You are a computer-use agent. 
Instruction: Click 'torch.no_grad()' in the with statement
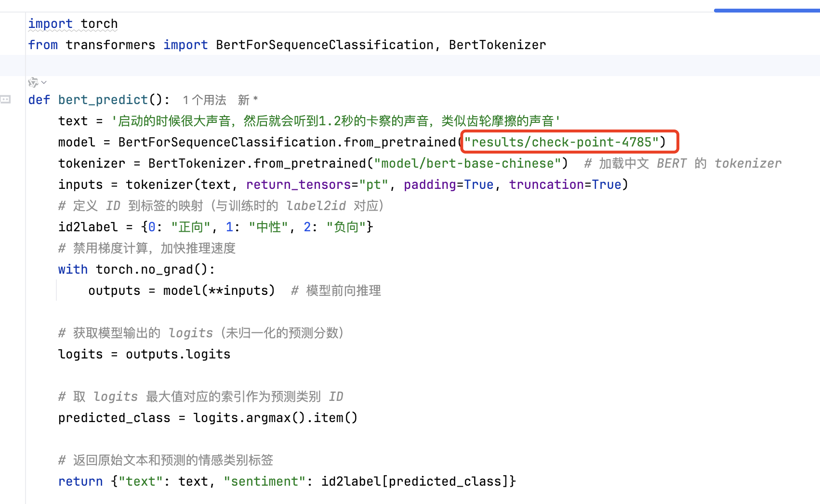tap(151, 269)
